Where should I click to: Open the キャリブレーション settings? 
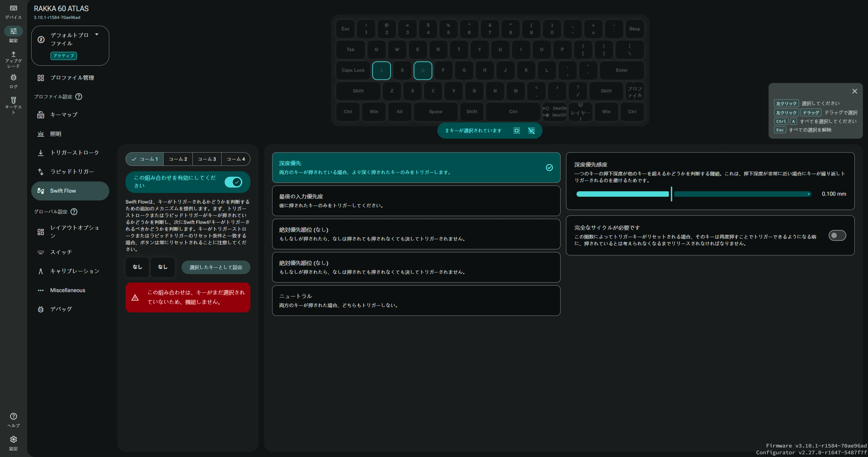click(75, 271)
